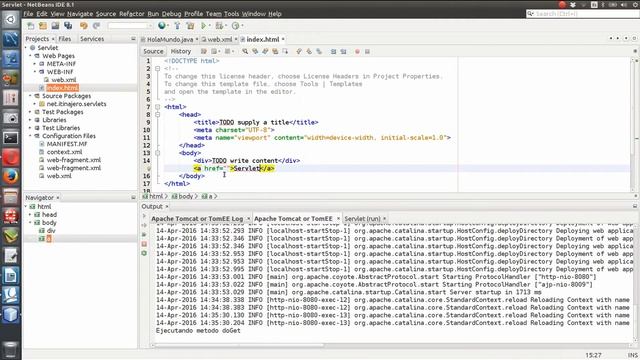
Task: Click the Debug Project toolbar icon
Action: coord(219,26)
